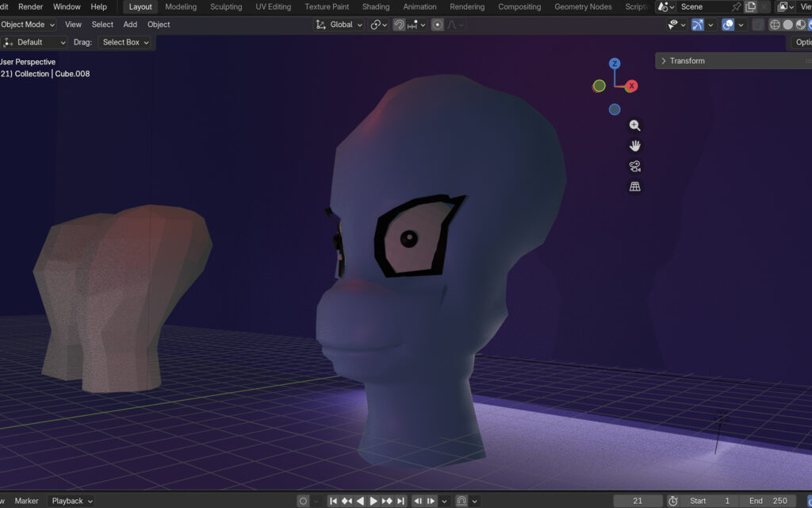Toggle proportional editing in the header
812x508 pixels.
[x=438, y=25]
